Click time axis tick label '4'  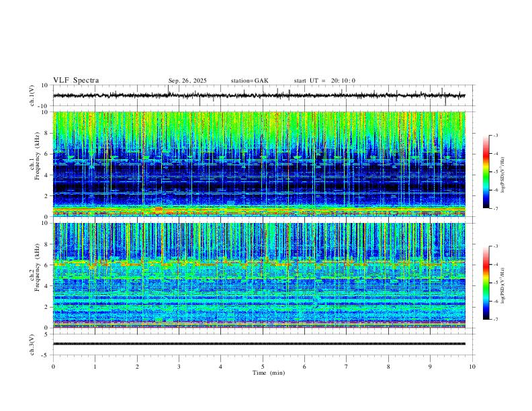click(x=221, y=367)
